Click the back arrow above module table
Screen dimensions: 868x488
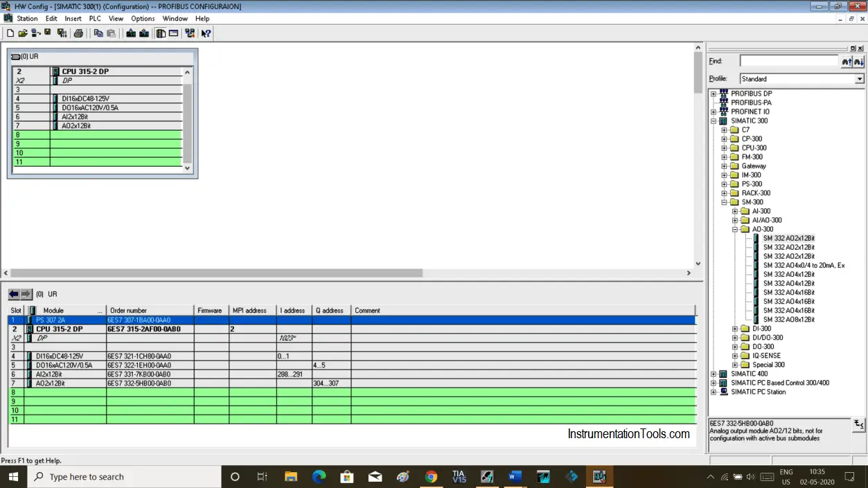coord(14,294)
